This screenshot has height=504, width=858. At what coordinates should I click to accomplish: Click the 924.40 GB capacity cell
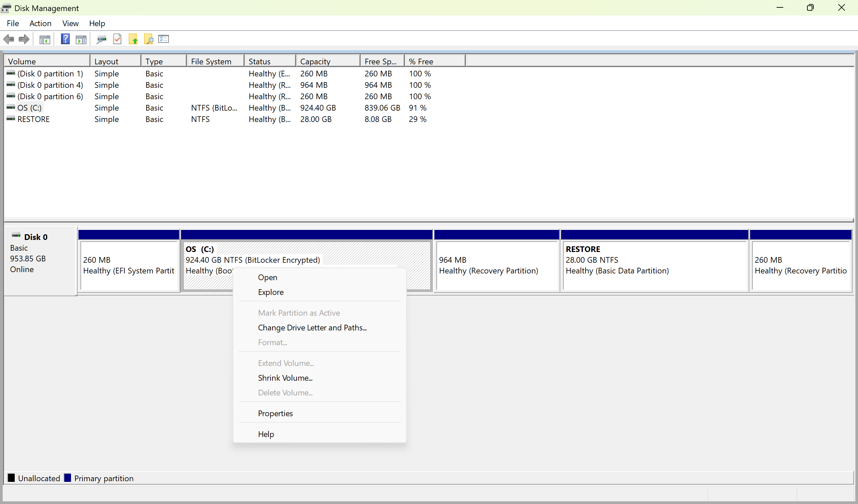click(318, 108)
